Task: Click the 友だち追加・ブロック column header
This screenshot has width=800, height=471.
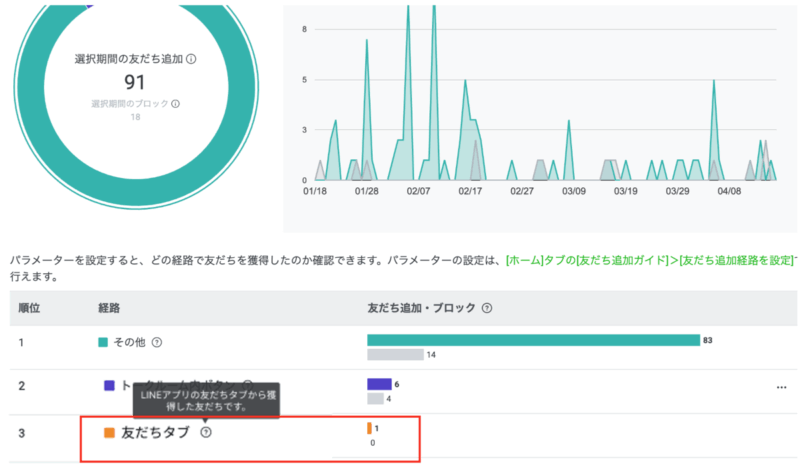Action: 421,308
